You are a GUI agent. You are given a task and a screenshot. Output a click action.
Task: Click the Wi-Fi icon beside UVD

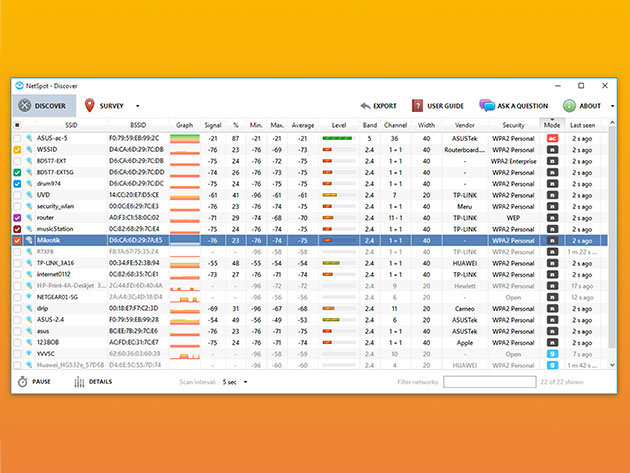(29, 195)
